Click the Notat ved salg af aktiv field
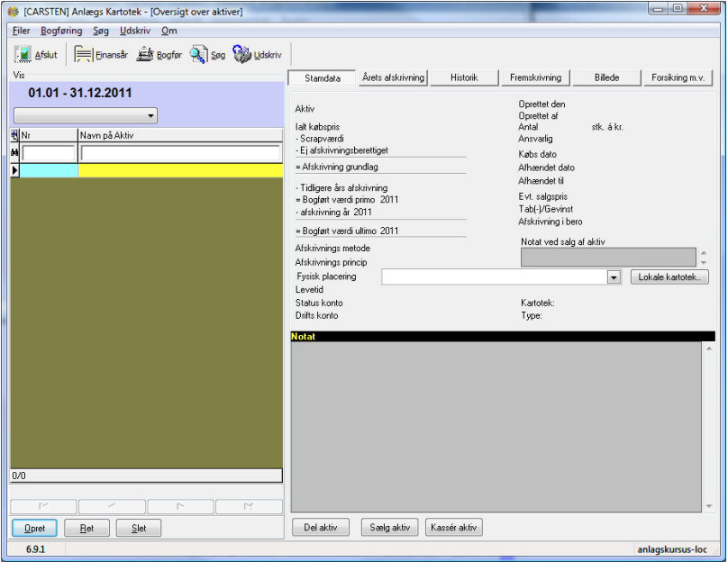728x562 pixels. click(x=608, y=257)
